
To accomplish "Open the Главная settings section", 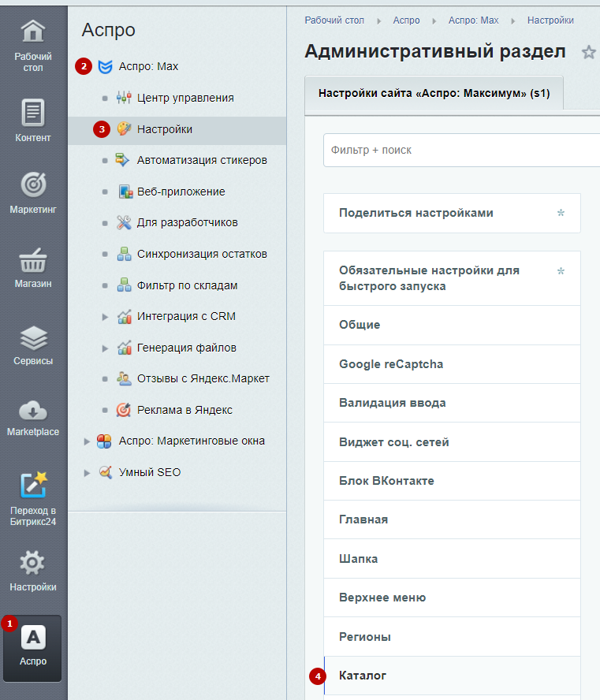I will click(452, 519).
